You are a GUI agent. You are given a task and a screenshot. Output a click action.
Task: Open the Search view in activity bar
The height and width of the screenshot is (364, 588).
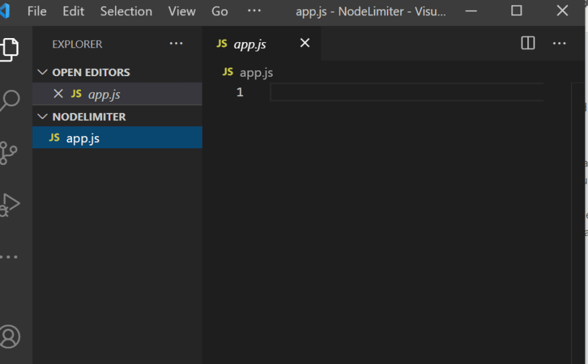click(x=10, y=100)
